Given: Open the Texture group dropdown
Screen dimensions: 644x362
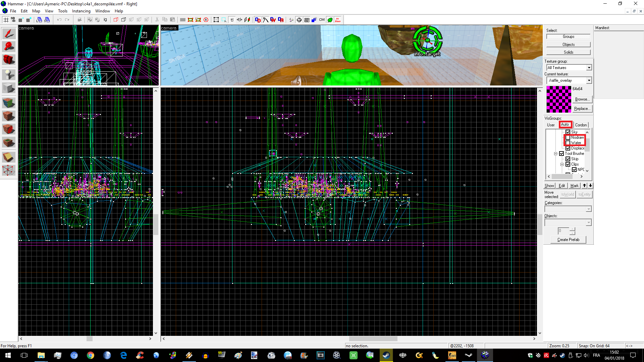Looking at the screenshot, I should [x=589, y=68].
